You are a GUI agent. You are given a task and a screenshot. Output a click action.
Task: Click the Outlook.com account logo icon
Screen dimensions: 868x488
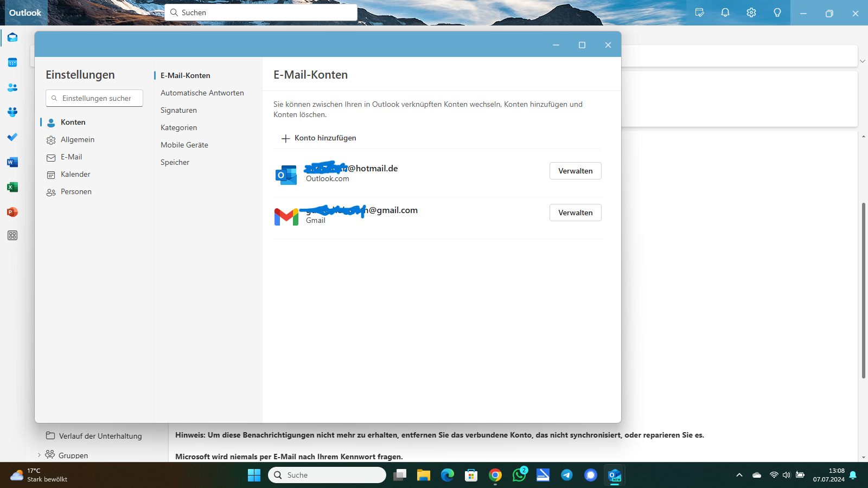click(286, 175)
